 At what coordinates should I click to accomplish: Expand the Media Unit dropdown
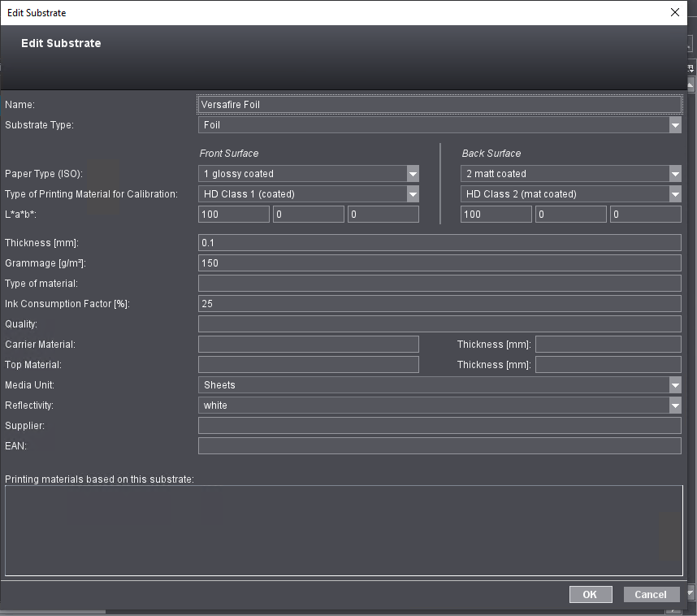point(674,385)
